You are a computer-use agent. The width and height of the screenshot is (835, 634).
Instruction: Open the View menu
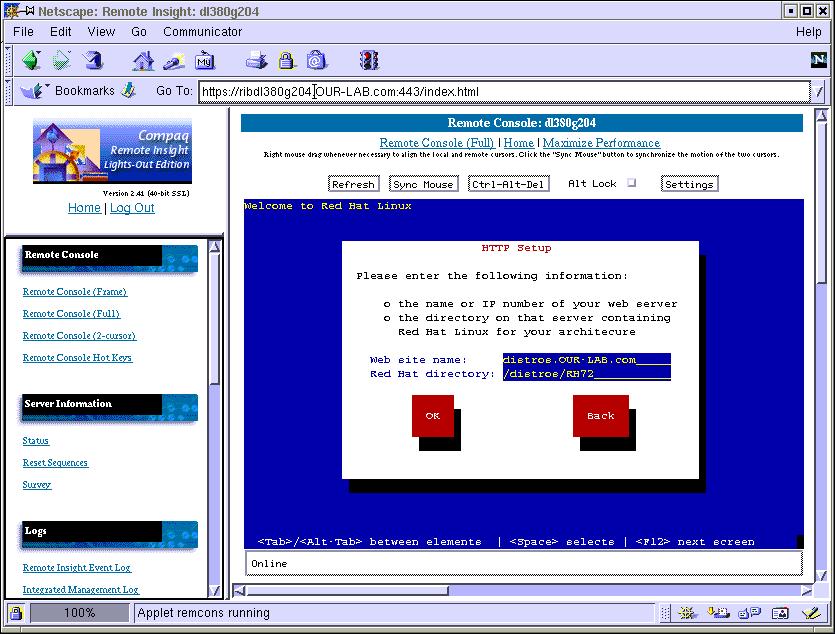(x=101, y=31)
